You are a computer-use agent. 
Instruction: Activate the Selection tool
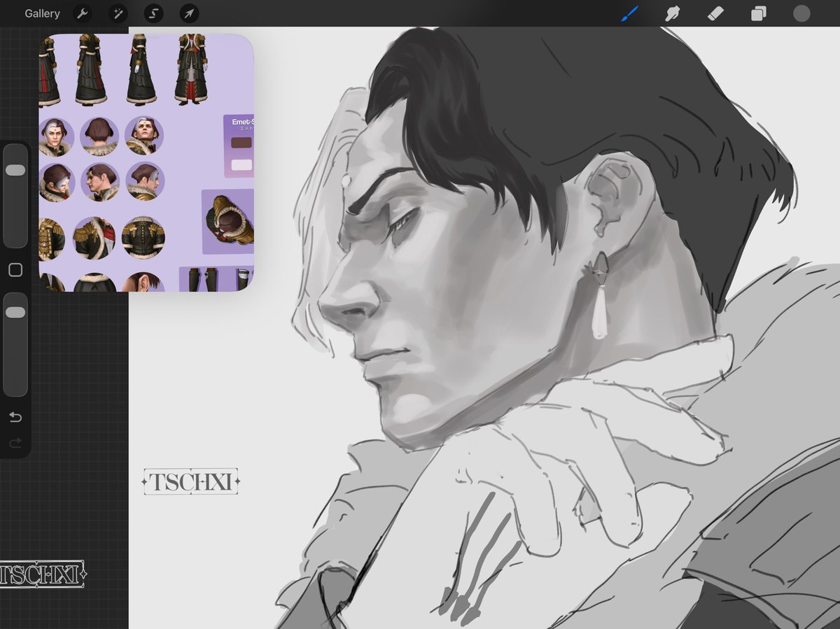tap(153, 13)
